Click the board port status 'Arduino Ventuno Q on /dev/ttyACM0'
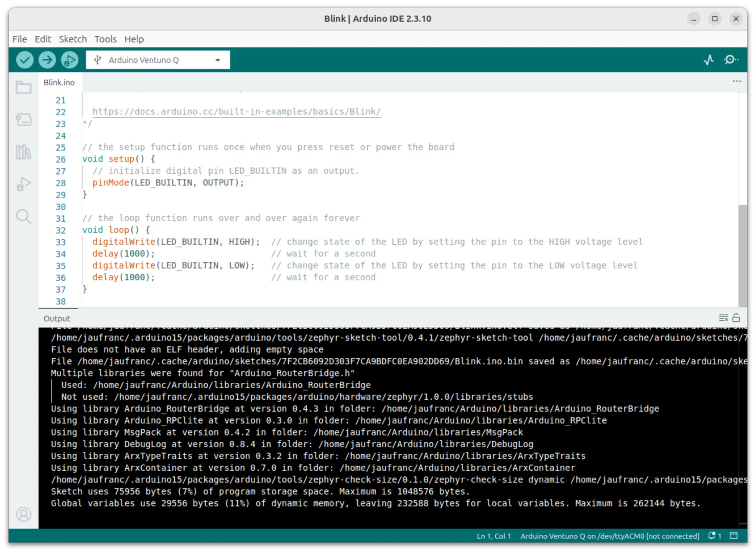 click(x=610, y=536)
